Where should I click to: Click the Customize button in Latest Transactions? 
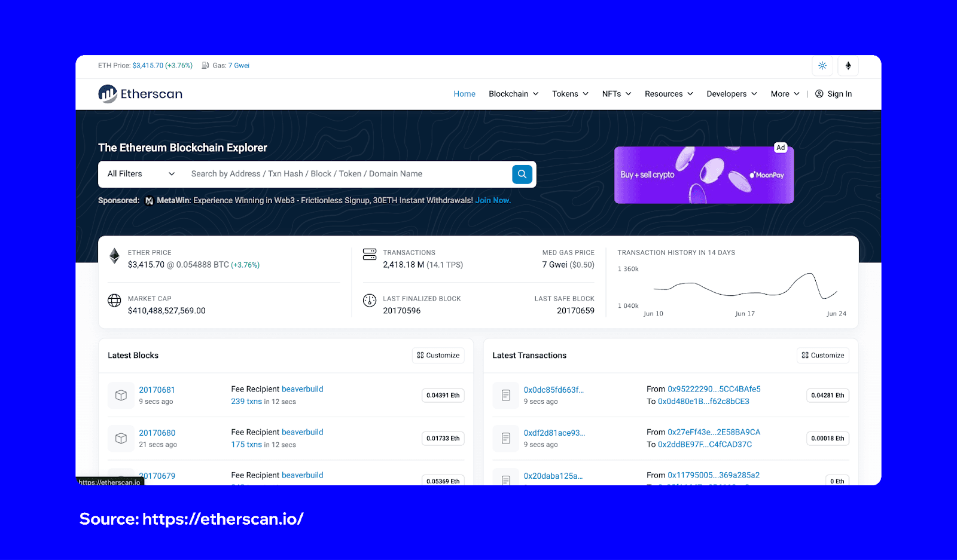[x=823, y=355]
